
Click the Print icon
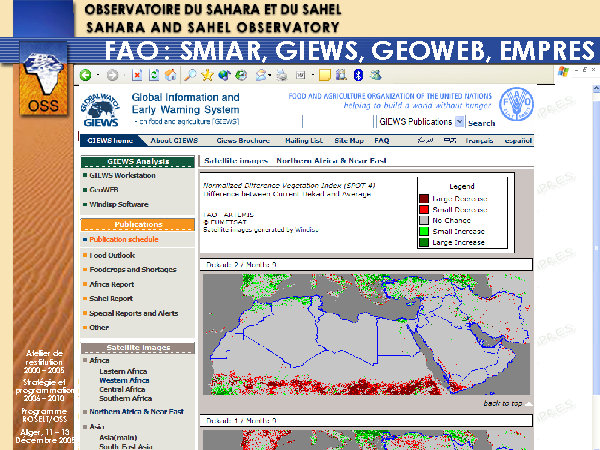click(x=282, y=75)
